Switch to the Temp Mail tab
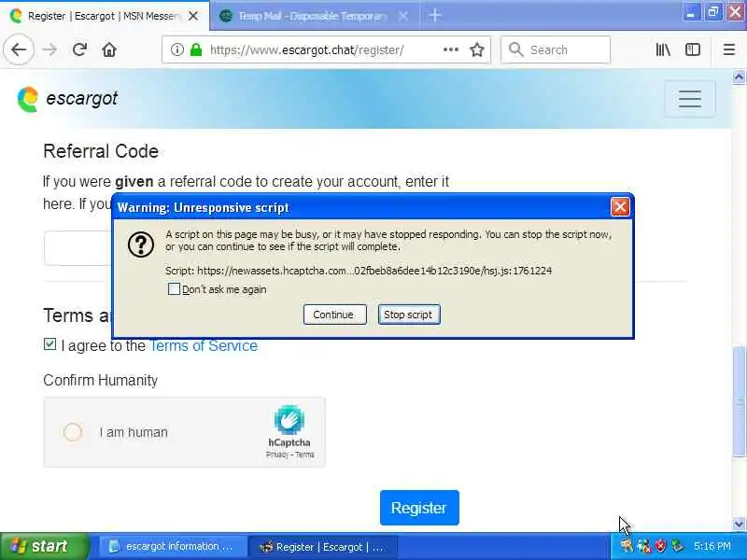This screenshot has height=560, width=747. click(x=315, y=16)
